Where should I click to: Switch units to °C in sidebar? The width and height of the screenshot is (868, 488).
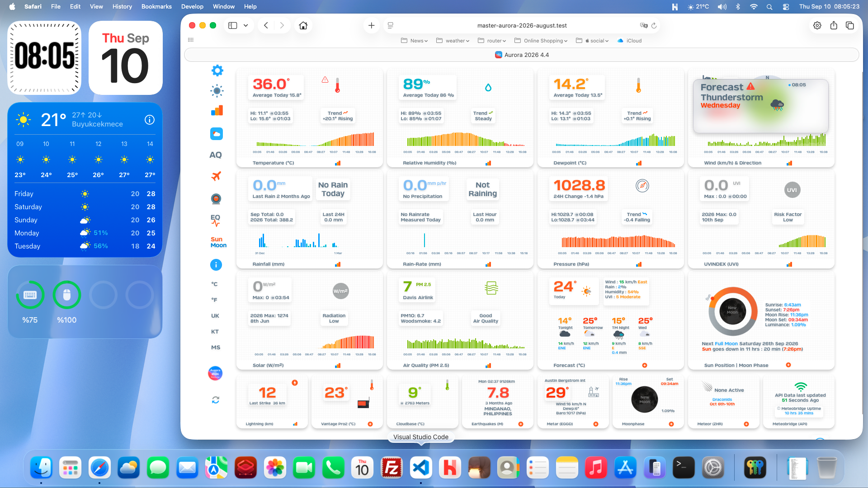(214, 284)
